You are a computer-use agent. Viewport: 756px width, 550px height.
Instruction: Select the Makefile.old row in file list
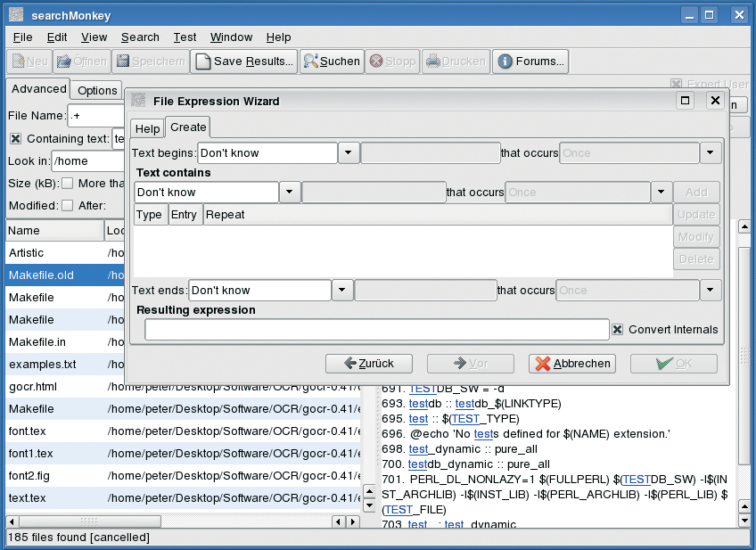coord(65,275)
